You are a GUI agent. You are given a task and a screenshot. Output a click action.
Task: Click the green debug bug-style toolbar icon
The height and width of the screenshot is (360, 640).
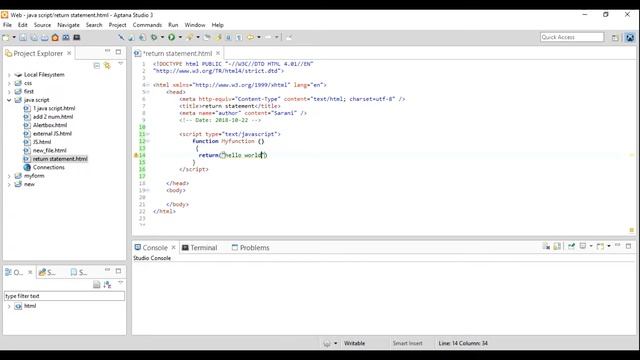click(154, 38)
